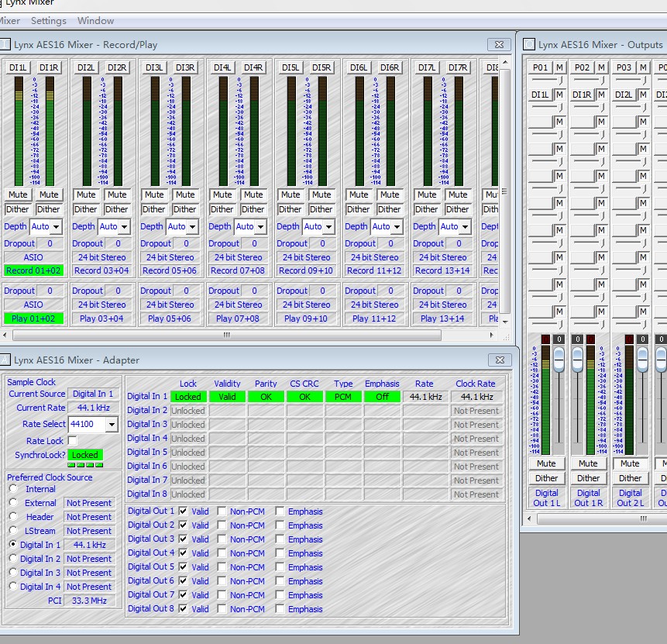
Task: Uncheck Valid for Digital Out 1
Action: click(x=183, y=511)
